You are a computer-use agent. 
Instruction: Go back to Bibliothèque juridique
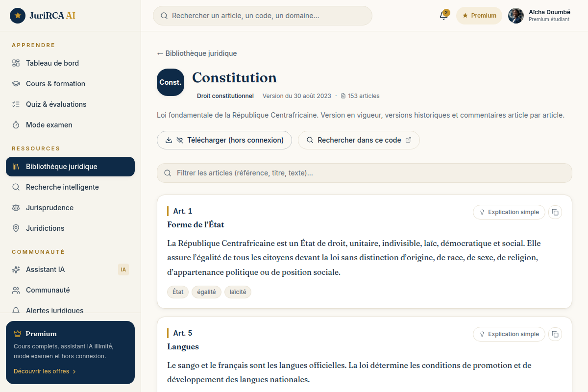click(197, 53)
